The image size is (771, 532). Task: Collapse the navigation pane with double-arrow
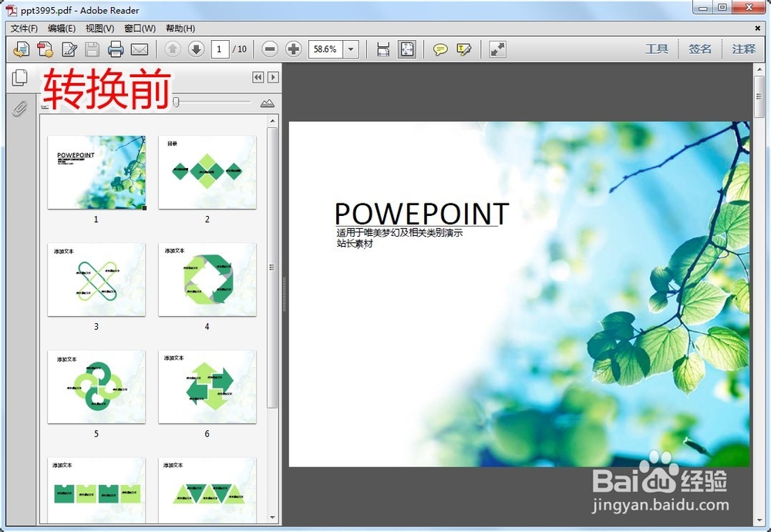(258, 77)
